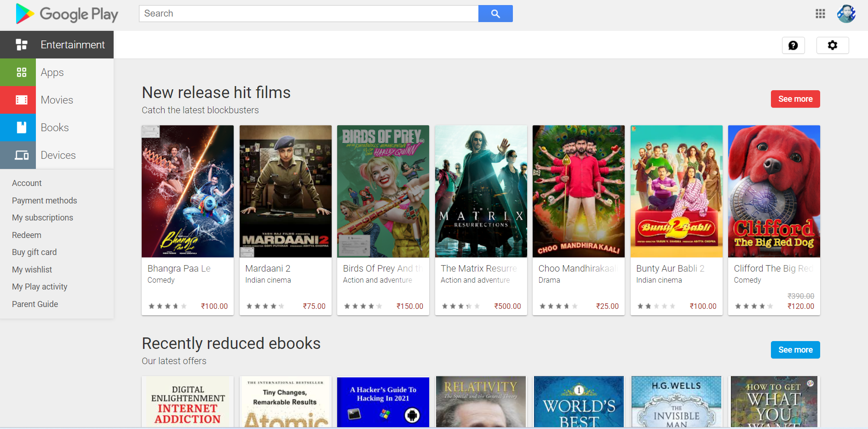
Task: Click The Matrix Resurre title text
Action: pos(479,268)
